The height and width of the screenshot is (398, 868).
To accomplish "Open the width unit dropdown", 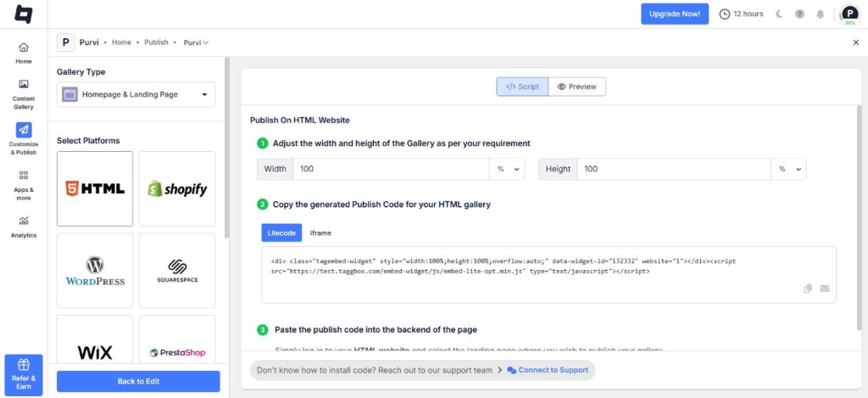I will 506,169.
